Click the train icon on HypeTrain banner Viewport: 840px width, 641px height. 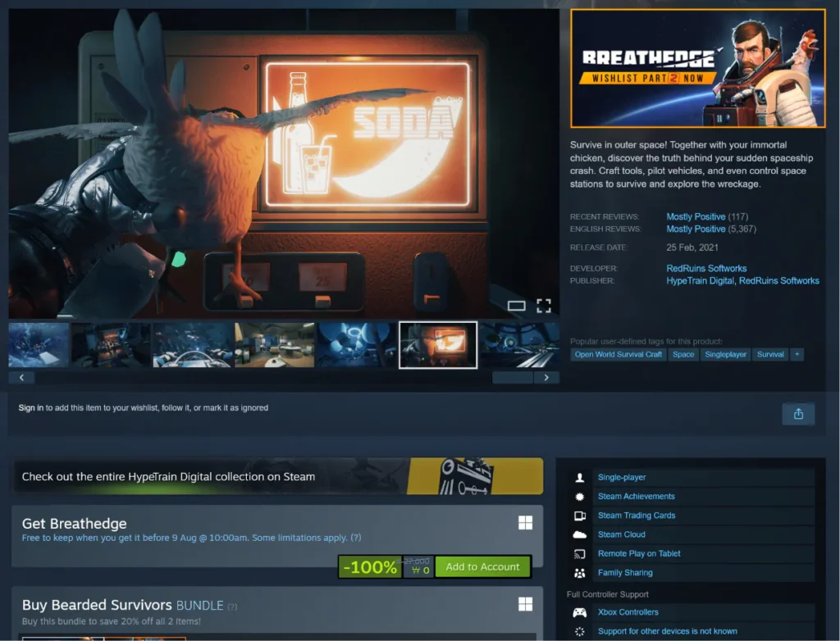coord(465,476)
